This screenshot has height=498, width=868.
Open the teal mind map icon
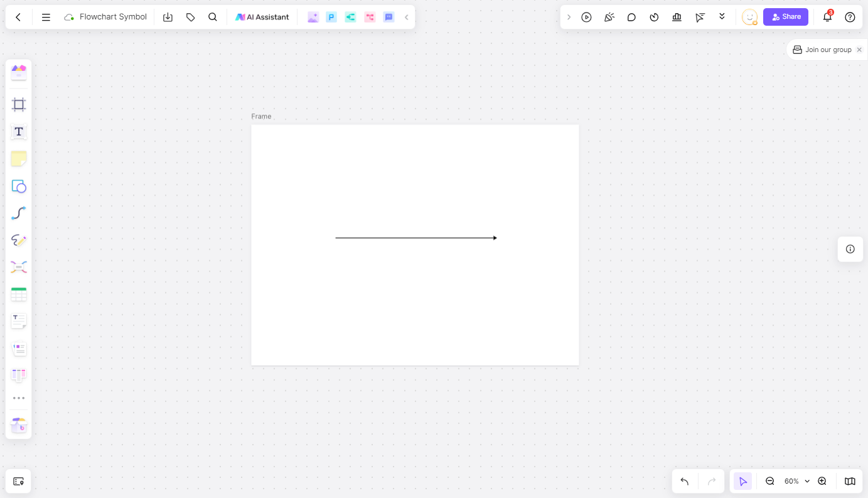click(351, 17)
